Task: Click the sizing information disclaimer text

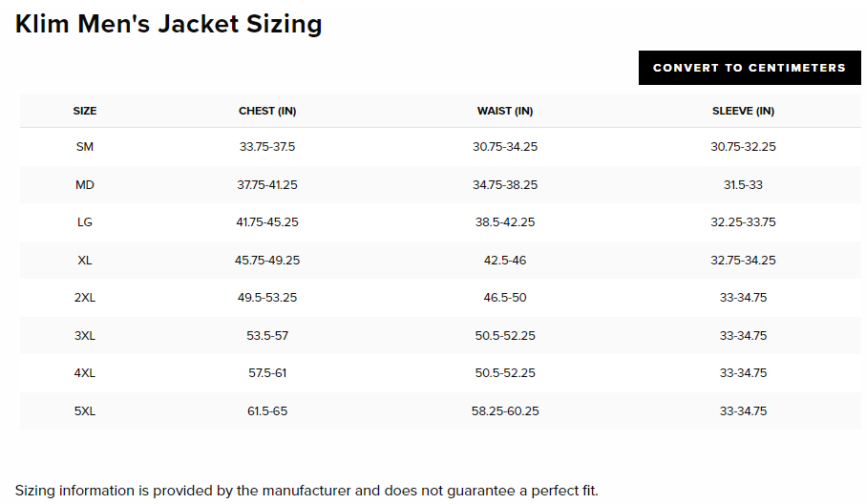Action: (306, 491)
